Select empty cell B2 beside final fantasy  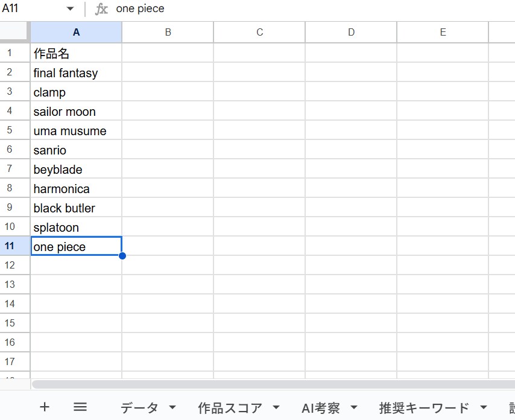point(168,72)
